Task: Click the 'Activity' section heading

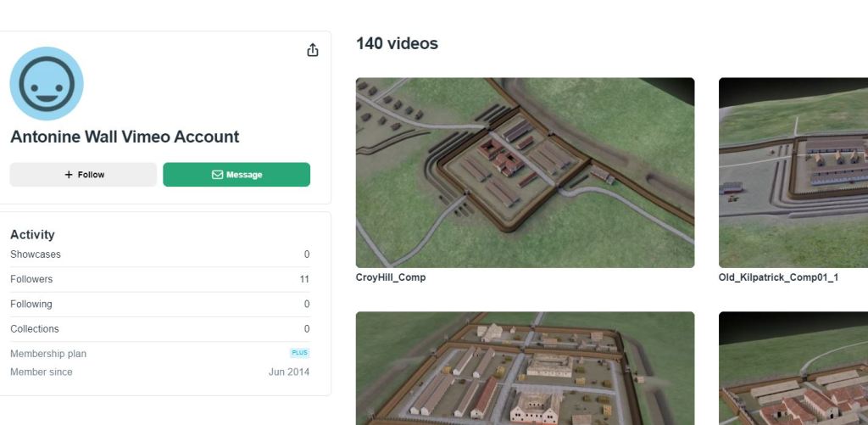Action: pyautogui.click(x=32, y=234)
